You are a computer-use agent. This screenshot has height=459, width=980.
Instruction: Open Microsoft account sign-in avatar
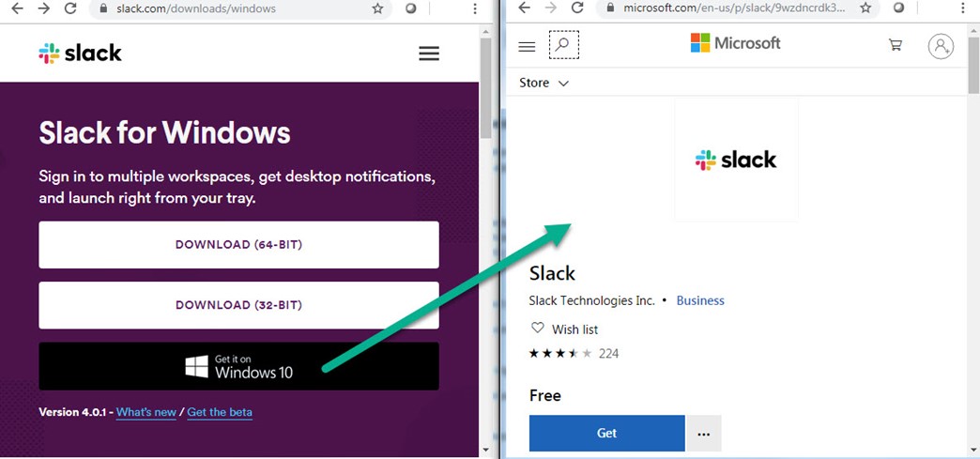point(940,45)
